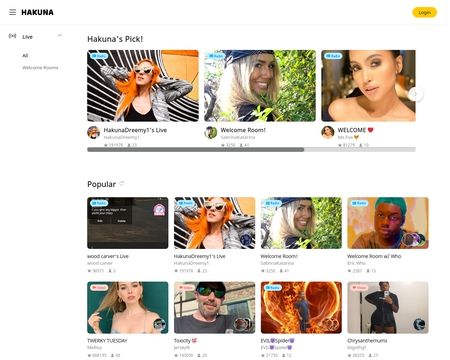Open the Welcome Room! thumbnail in Popular
This screenshot has height=360, width=450.
(301, 223)
